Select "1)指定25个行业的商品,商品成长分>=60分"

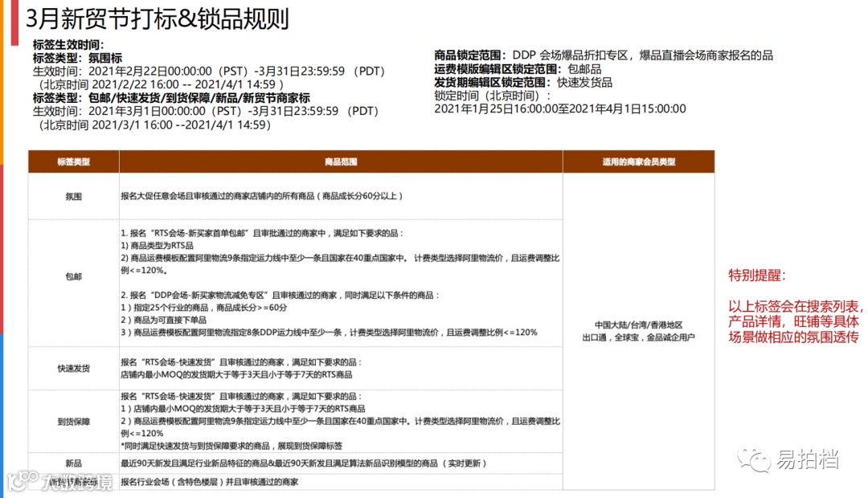click(x=203, y=308)
